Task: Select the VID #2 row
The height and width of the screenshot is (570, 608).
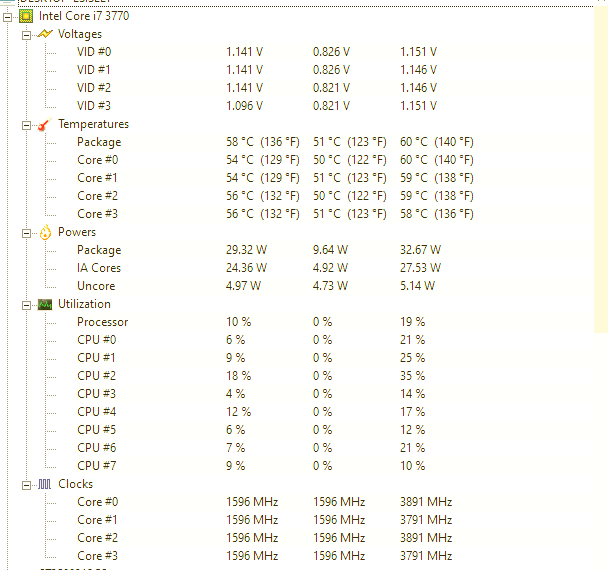Action: 94,88
